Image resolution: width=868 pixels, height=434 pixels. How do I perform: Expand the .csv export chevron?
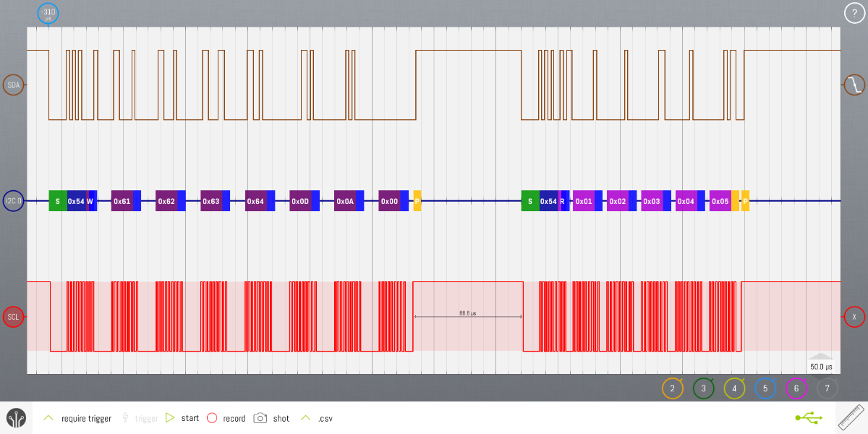(305, 418)
